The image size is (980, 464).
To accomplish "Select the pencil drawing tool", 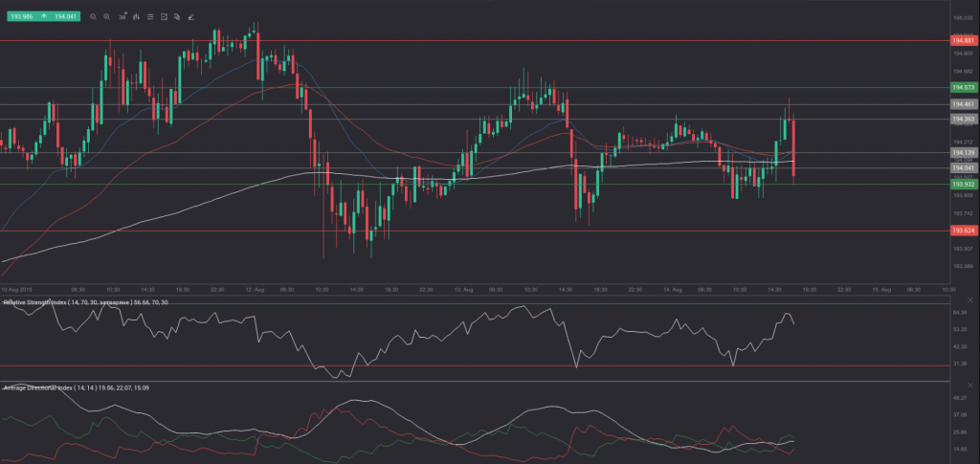I will 192,16.
